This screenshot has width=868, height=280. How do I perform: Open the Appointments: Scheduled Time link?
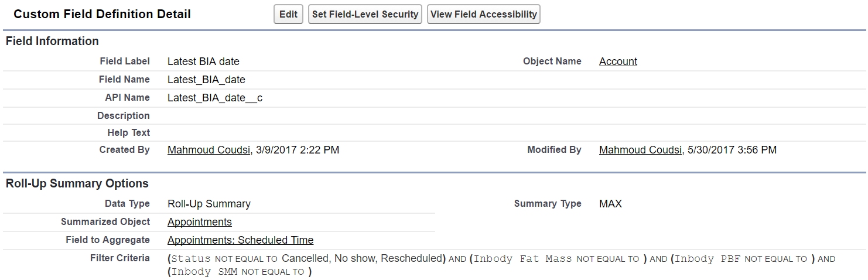[x=240, y=240]
